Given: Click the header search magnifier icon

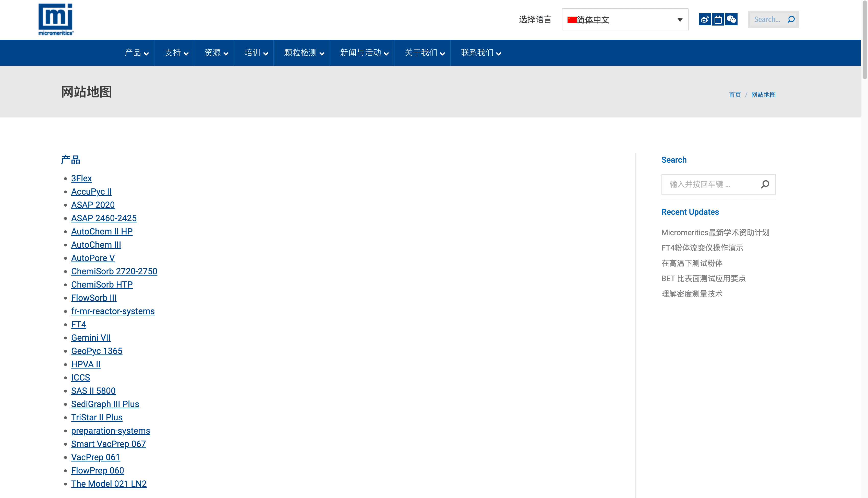Looking at the screenshot, I should point(791,19).
